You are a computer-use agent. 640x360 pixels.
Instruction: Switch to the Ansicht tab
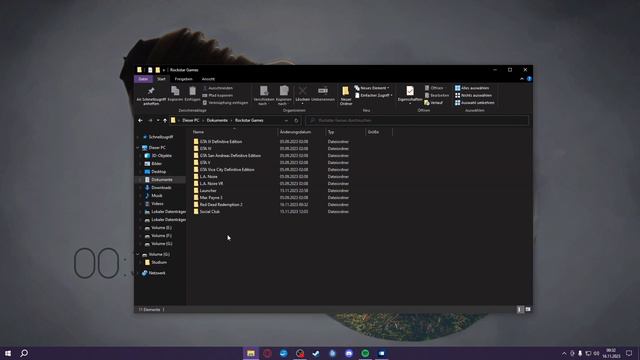(208, 79)
